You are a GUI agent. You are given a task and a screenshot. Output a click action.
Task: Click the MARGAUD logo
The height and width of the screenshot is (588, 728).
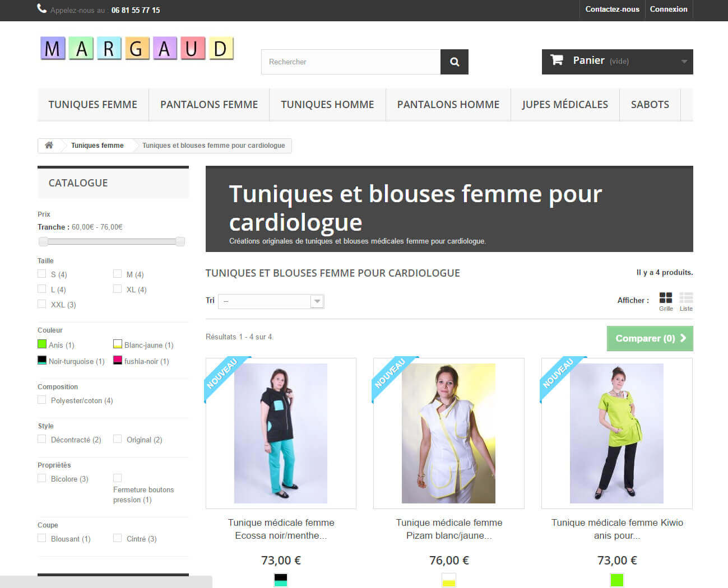click(x=137, y=49)
